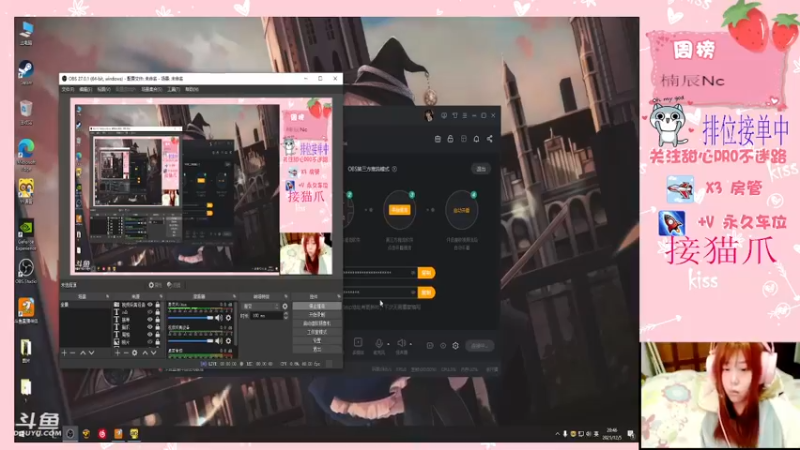This screenshot has width=800, height=450.
Task: Move the selected OBS source up
Action: [145, 353]
